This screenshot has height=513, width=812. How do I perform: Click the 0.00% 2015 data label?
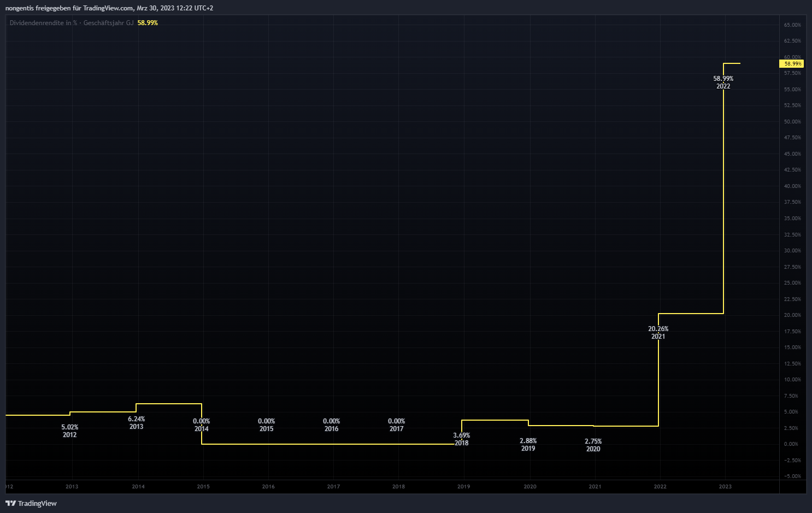point(266,425)
